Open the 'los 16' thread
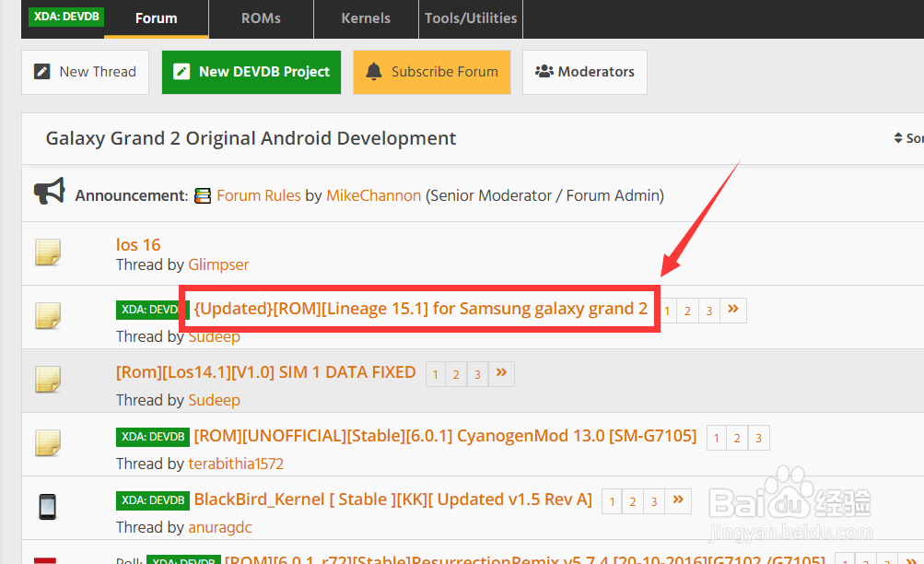Viewport: 924px width, 564px height. click(138, 244)
